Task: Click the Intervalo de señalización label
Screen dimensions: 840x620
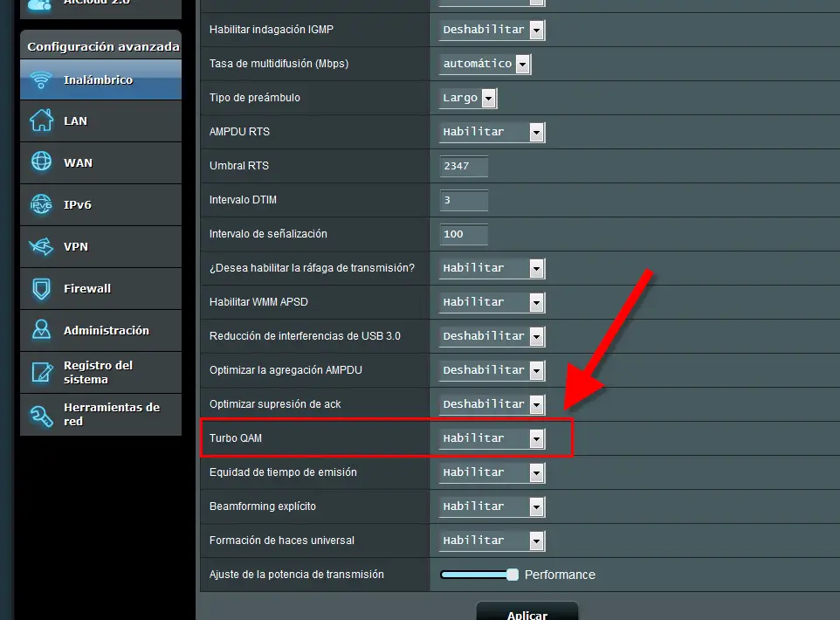Action: coord(268,234)
